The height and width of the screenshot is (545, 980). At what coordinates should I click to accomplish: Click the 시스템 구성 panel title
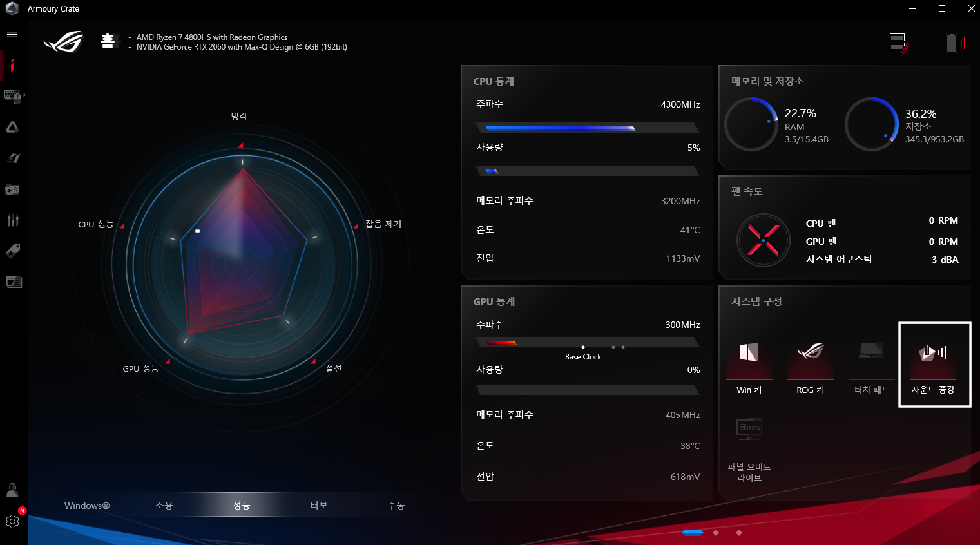pos(756,301)
